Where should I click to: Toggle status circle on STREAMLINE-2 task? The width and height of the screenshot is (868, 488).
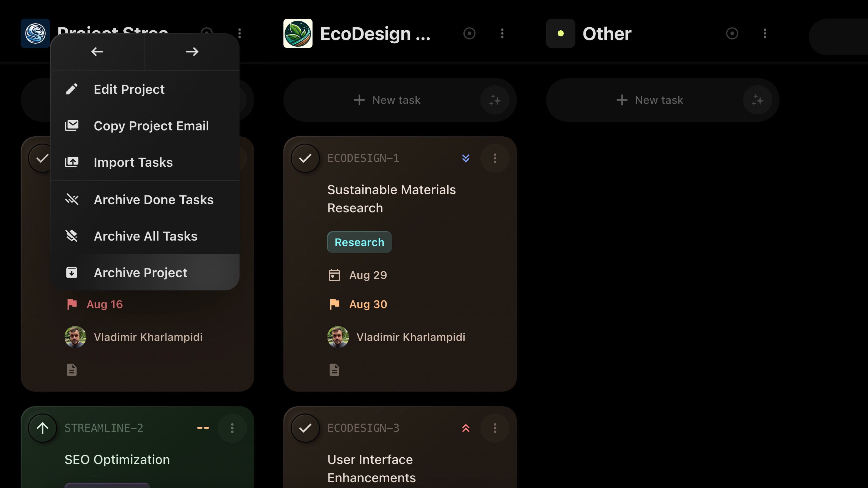[43, 428]
